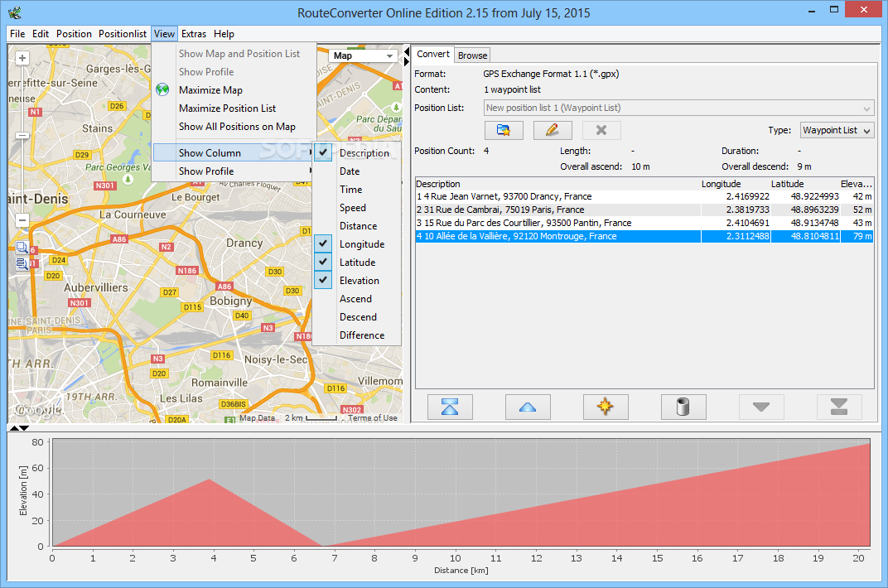Screen dimensions: 888x588
Task: Enable the Distance column
Action: [357, 226]
